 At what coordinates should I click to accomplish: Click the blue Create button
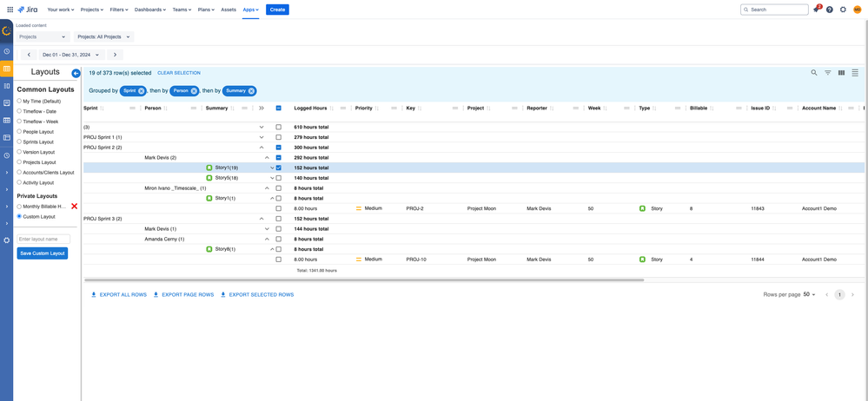(277, 10)
